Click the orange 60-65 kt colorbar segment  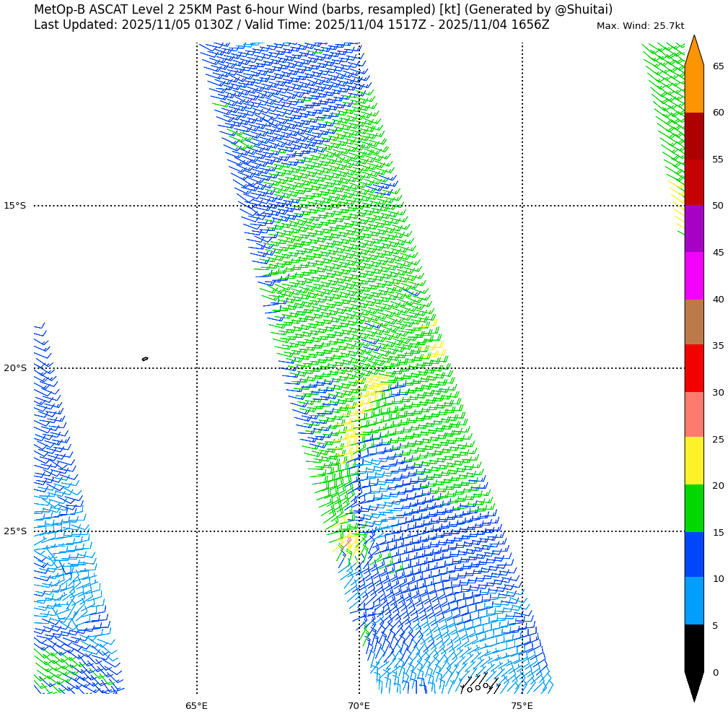click(693, 89)
